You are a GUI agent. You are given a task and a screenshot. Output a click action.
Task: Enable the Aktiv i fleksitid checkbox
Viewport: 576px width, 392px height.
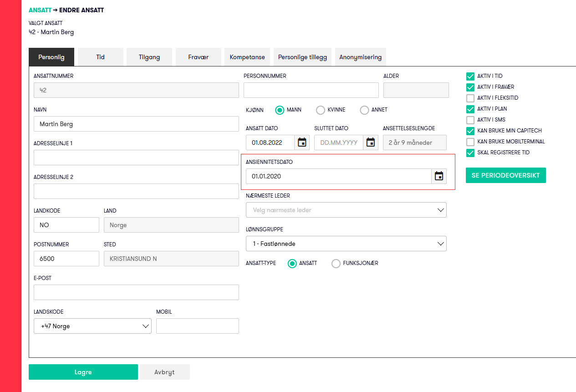pyautogui.click(x=470, y=98)
